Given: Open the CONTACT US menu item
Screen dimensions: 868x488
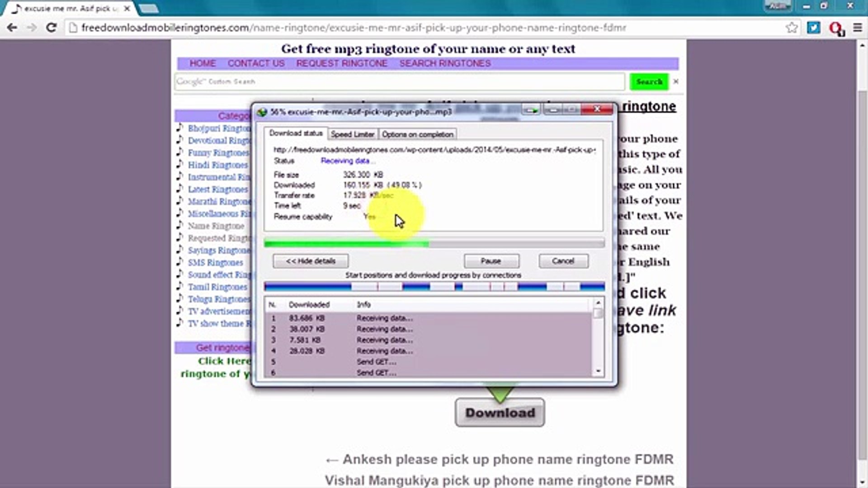Looking at the screenshot, I should coord(256,63).
